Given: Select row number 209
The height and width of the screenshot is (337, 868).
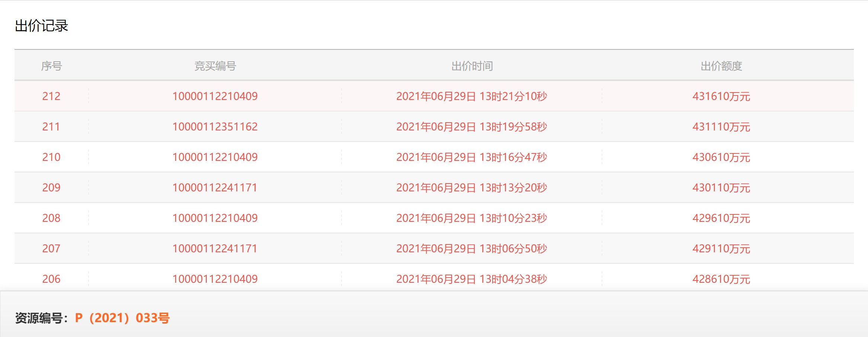Looking at the screenshot, I should [51, 188].
